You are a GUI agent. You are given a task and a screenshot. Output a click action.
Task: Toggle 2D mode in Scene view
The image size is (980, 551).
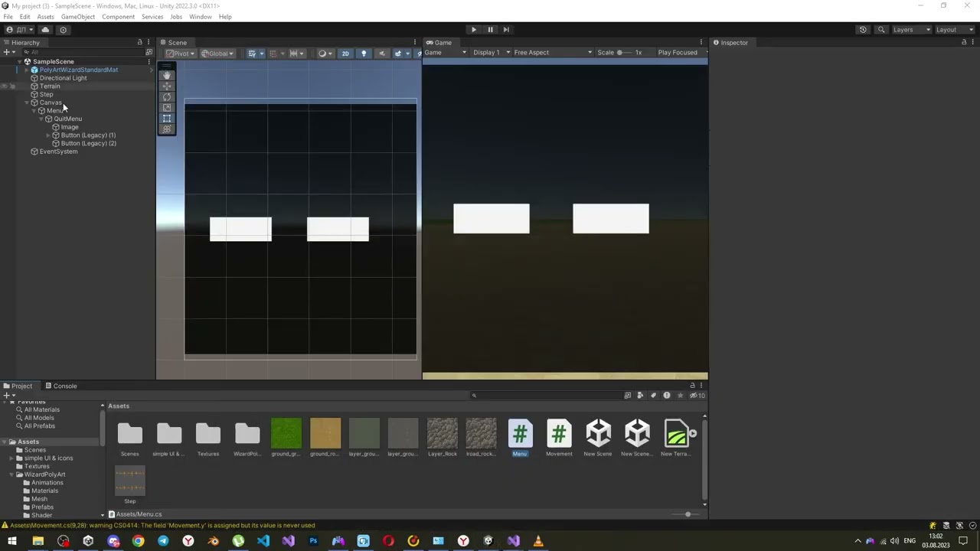pyautogui.click(x=345, y=54)
